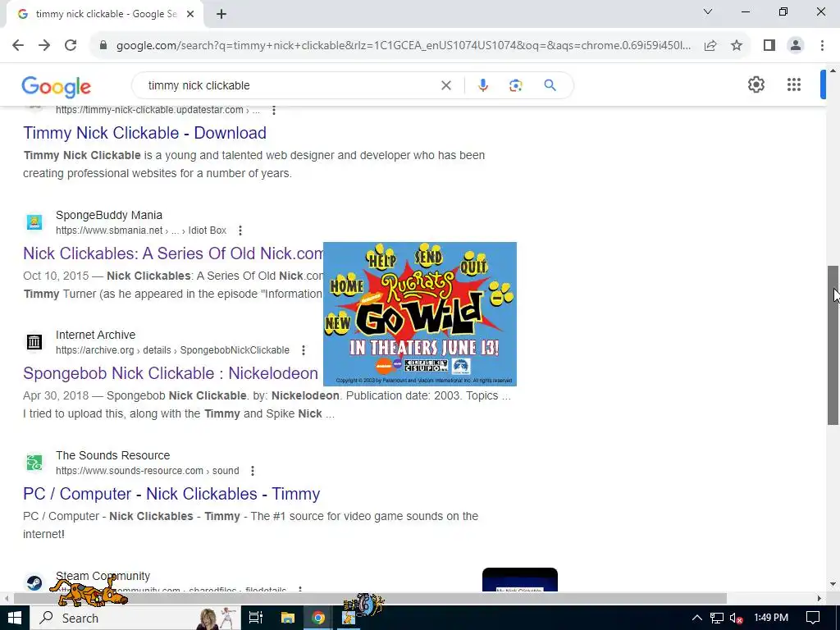This screenshot has height=630, width=840.
Task: Select the timmy nick clickable tab
Action: pyautogui.click(x=104, y=15)
